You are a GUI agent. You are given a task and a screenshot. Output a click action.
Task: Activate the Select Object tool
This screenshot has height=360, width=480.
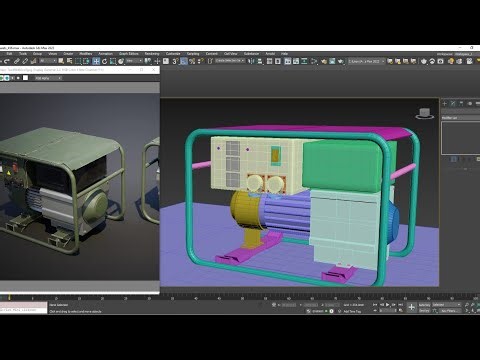point(61,61)
